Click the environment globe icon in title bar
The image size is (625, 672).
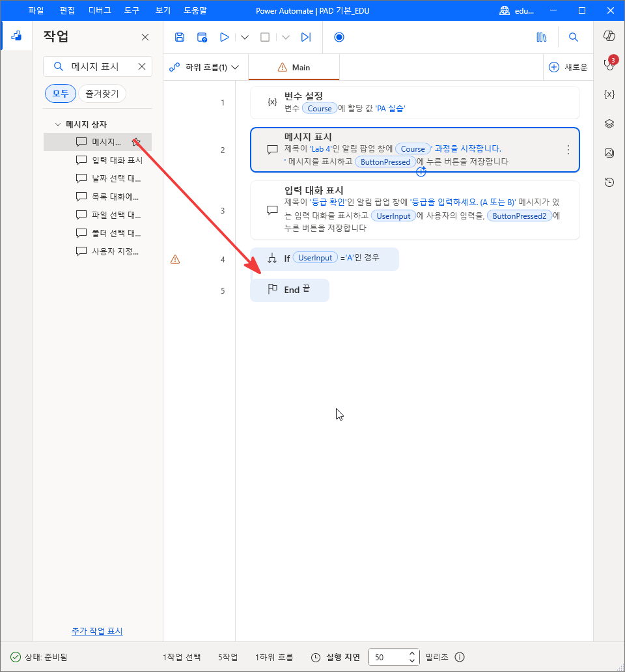tap(504, 10)
